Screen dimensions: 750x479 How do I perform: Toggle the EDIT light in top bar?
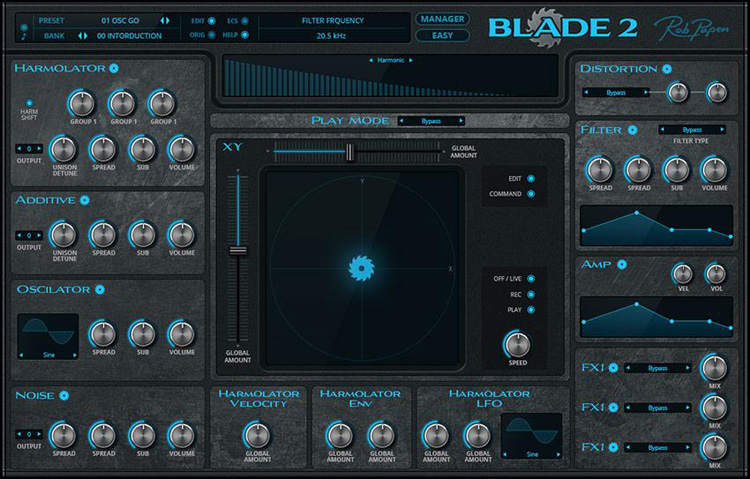(211, 21)
